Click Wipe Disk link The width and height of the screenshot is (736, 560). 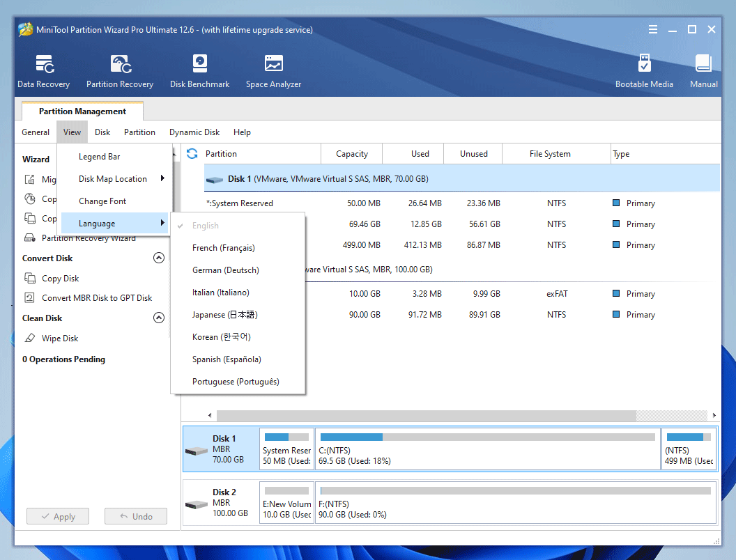[60, 338]
